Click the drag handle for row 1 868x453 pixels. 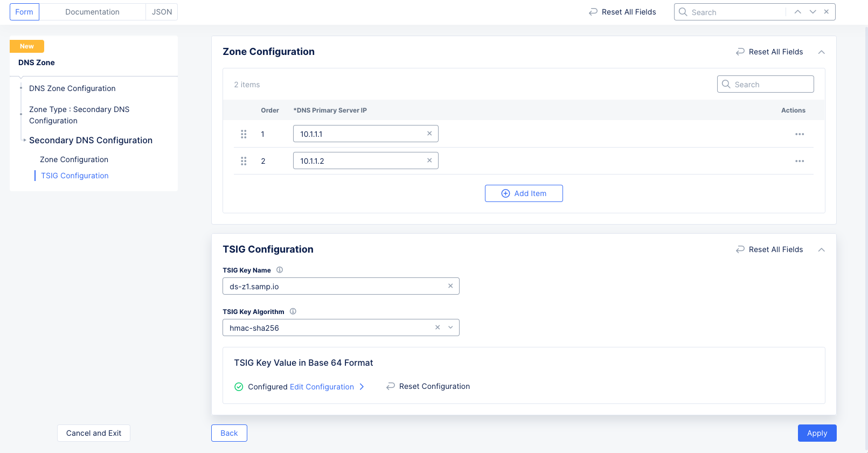[244, 134]
